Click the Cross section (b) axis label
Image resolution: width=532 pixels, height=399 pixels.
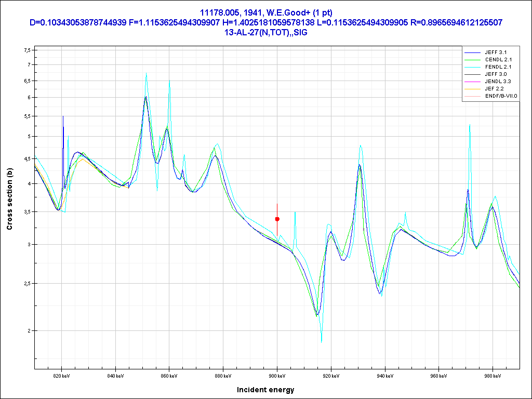pos(9,199)
